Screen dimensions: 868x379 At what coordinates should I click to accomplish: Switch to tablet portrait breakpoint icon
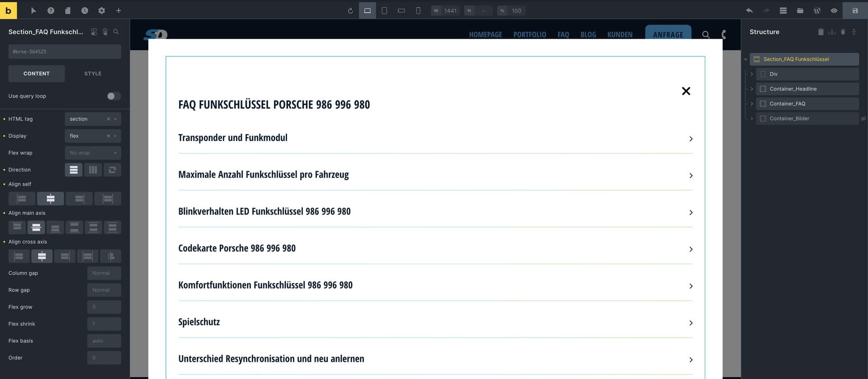point(384,10)
